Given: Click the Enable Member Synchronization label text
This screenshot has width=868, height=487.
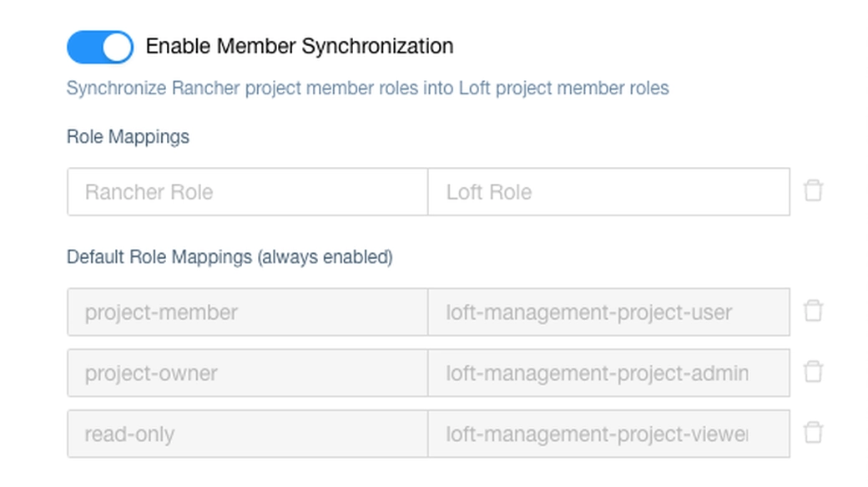Looking at the screenshot, I should tap(299, 46).
